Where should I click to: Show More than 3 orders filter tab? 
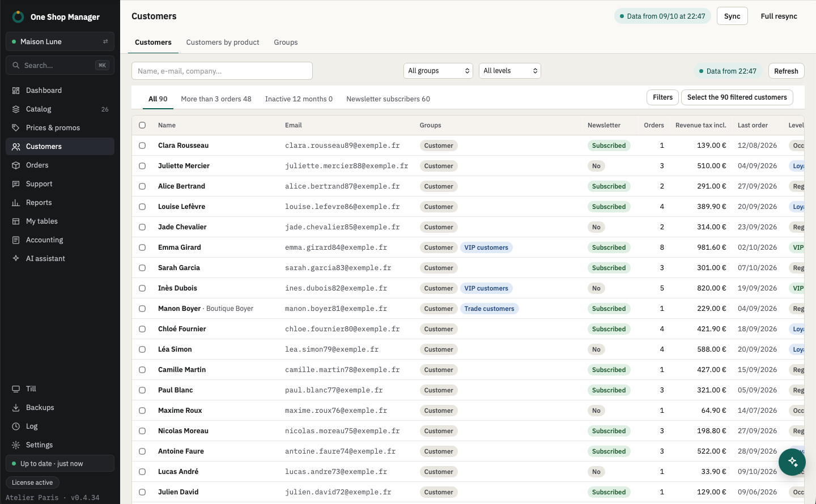point(216,99)
